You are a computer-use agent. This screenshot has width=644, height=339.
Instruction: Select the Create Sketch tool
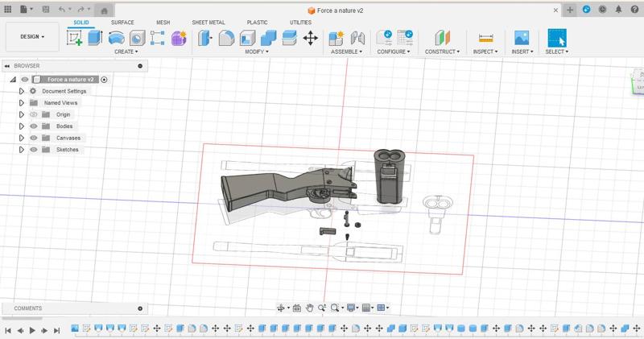pyautogui.click(x=74, y=38)
